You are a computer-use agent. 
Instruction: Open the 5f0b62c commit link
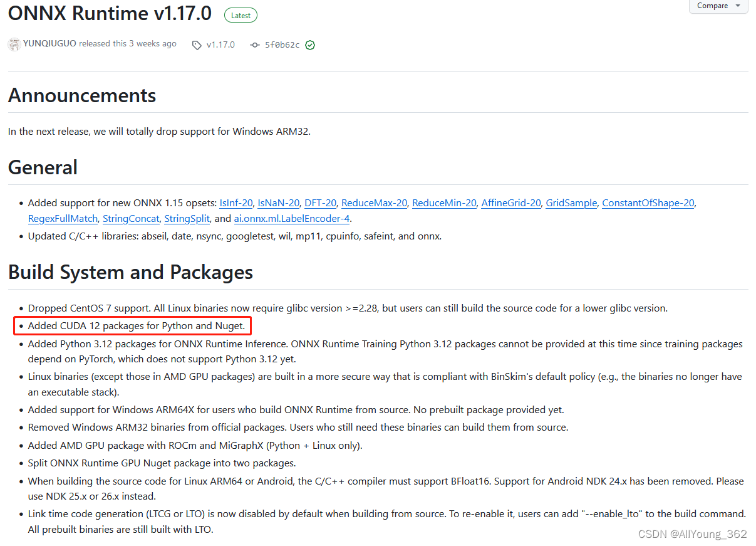[281, 45]
